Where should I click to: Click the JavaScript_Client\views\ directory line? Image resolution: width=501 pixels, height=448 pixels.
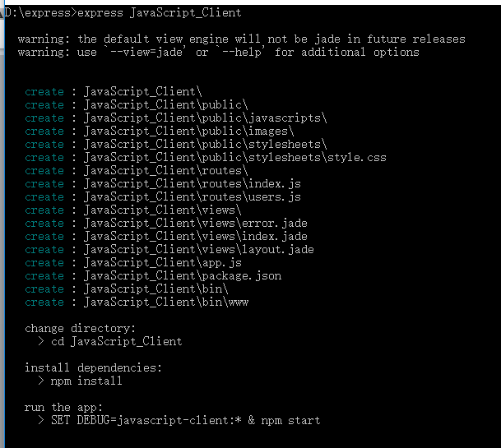162,210
